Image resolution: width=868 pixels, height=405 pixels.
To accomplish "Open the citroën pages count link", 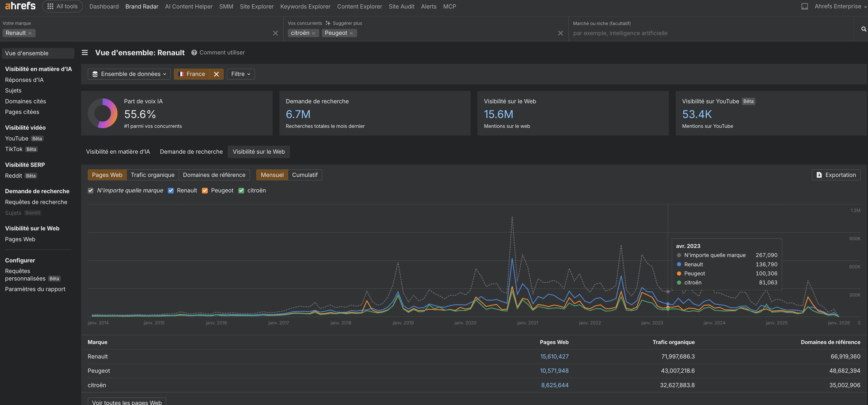I will (555, 385).
